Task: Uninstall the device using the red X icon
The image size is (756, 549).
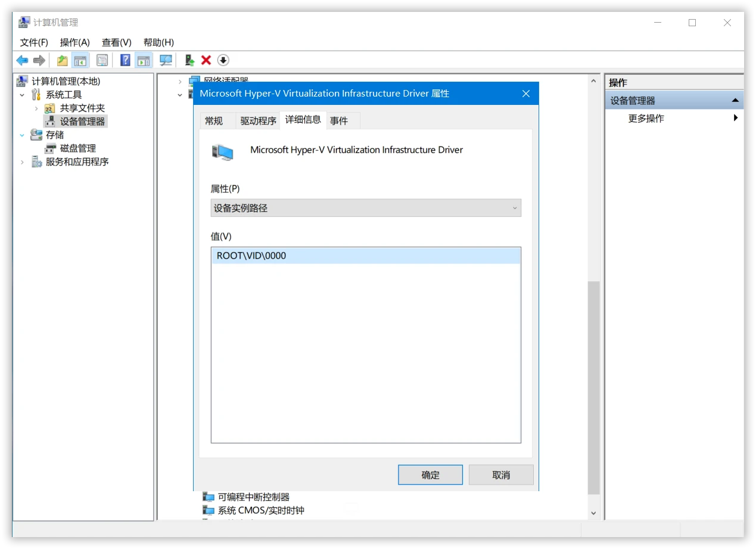Action: [x=206, y=60]
